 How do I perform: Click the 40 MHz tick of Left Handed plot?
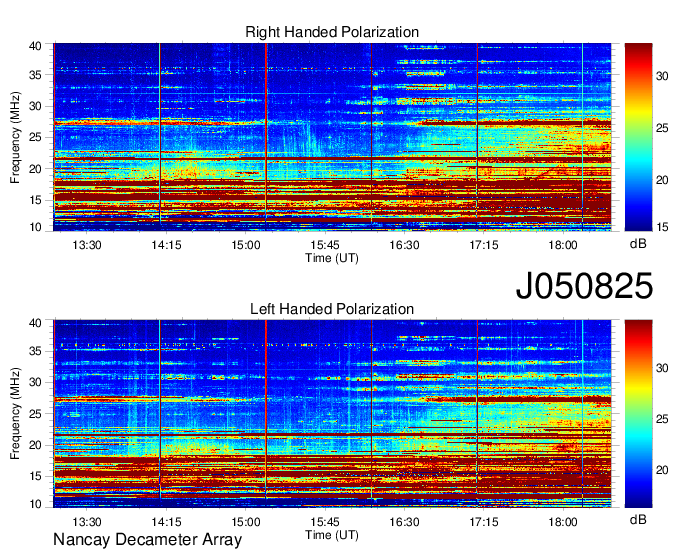[35, 322]
